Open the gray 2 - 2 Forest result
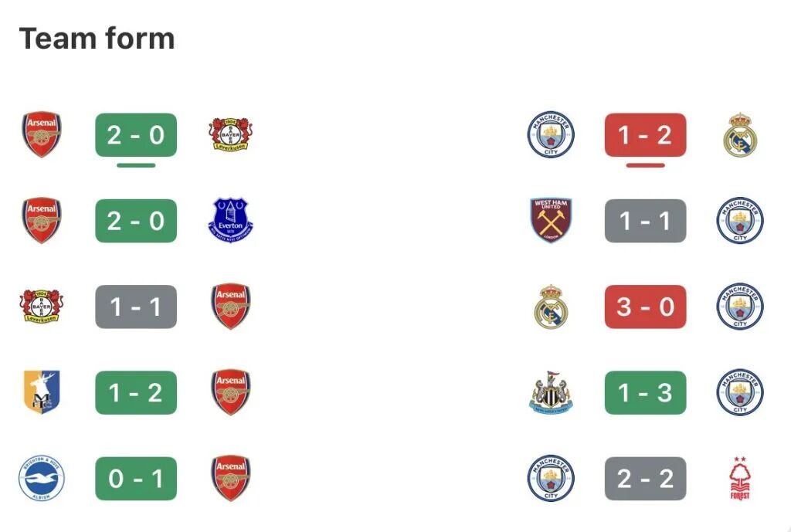The width and height of the screenshot is (791, 532). (645, 479)
